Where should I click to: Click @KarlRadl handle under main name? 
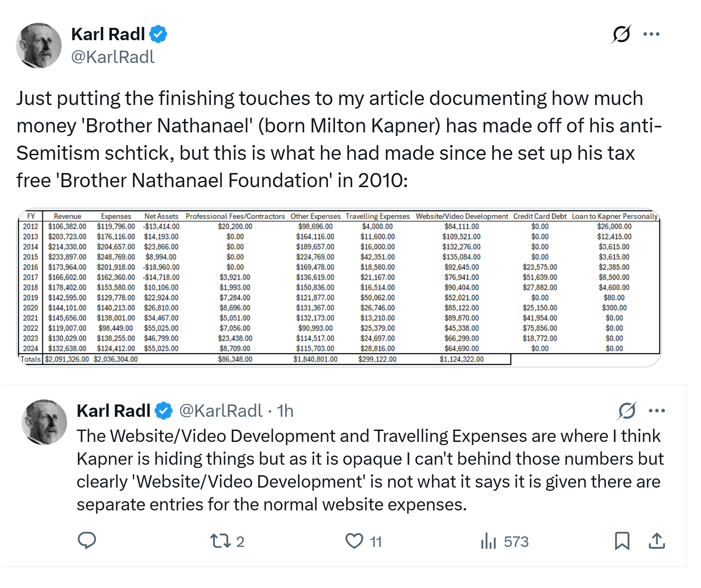point(113,57)
